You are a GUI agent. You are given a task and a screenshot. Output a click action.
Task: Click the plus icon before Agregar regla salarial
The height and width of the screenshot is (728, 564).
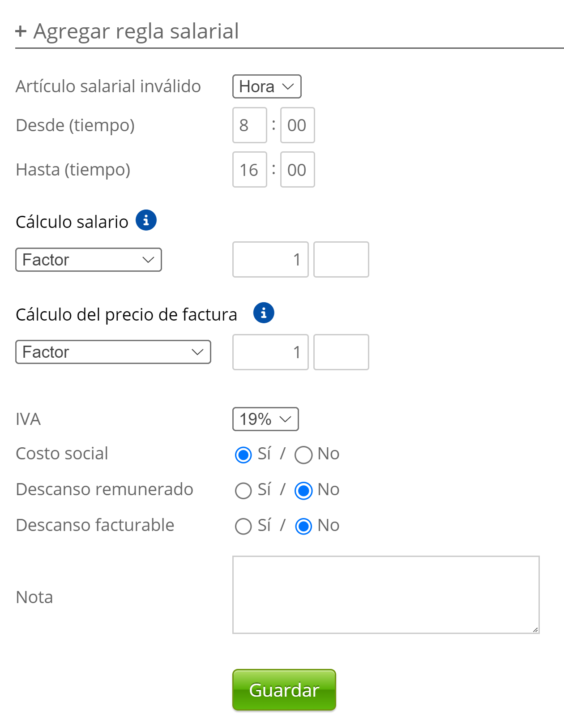click(21, 31)
